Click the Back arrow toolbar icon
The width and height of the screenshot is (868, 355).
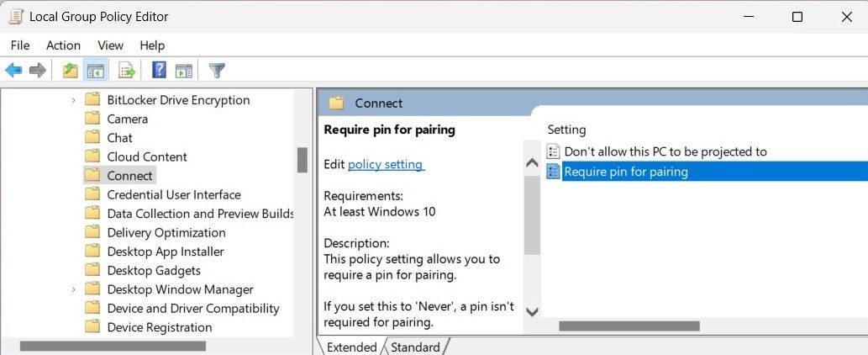tap(13, 71)
